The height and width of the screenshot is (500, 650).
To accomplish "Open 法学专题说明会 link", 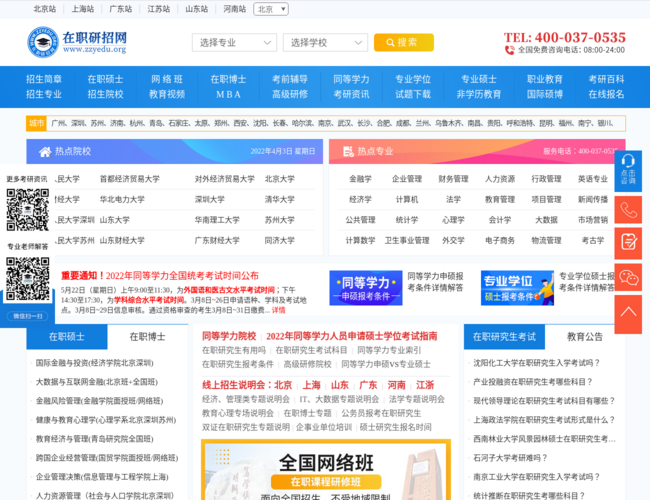I will pos(417,399).
